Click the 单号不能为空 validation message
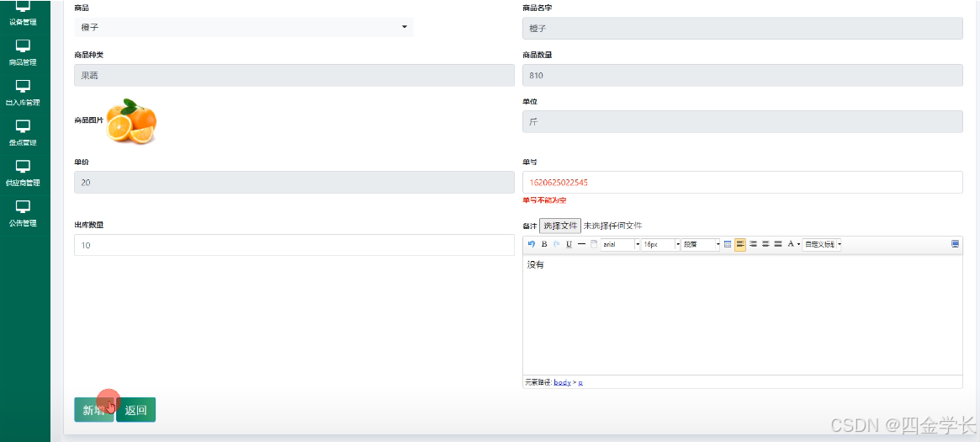980x442 pixels. (544, 200)
